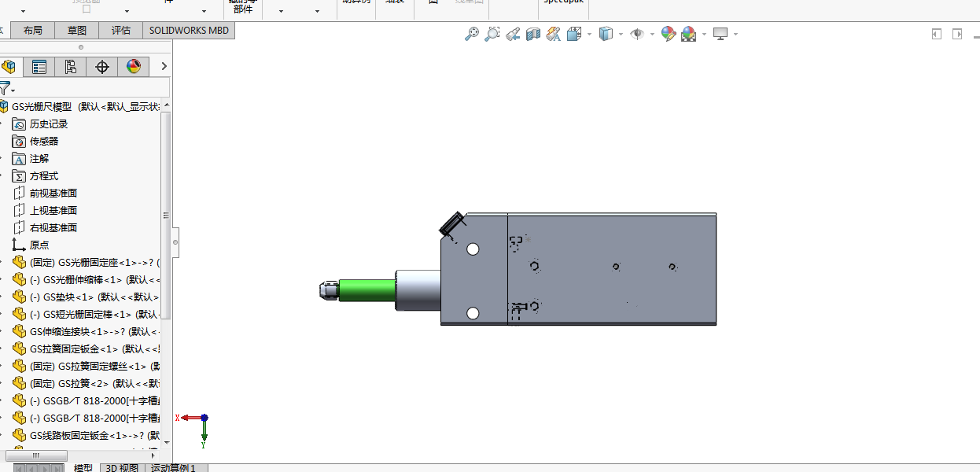Open the FeatureManager design tree tab

(9, 67)
